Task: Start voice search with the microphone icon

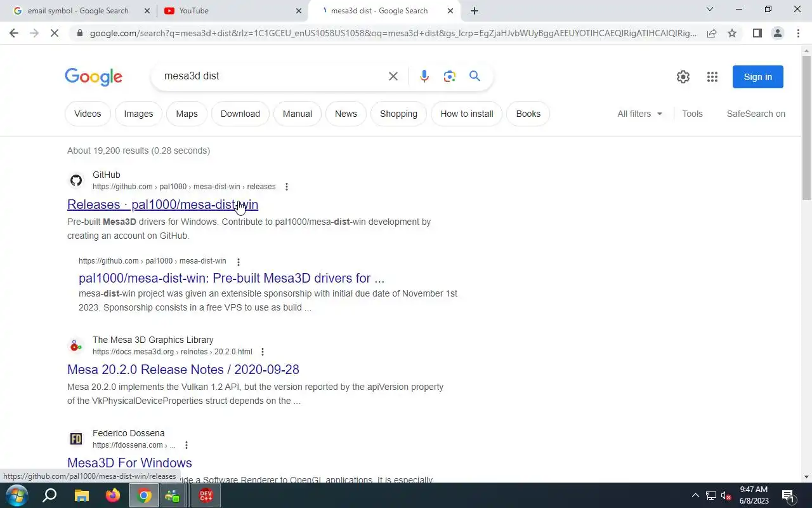Action: (x=424, y=76)
